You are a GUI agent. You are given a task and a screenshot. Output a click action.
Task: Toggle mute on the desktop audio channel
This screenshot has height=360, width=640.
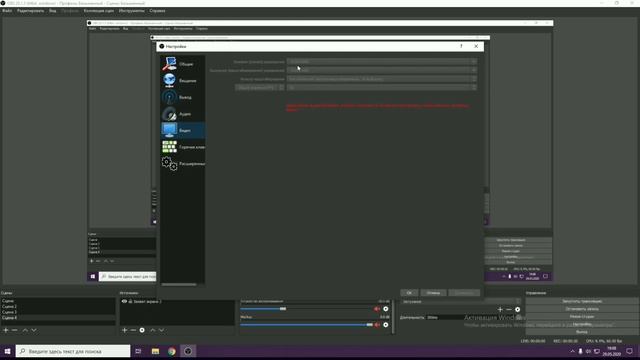(377, 309)
